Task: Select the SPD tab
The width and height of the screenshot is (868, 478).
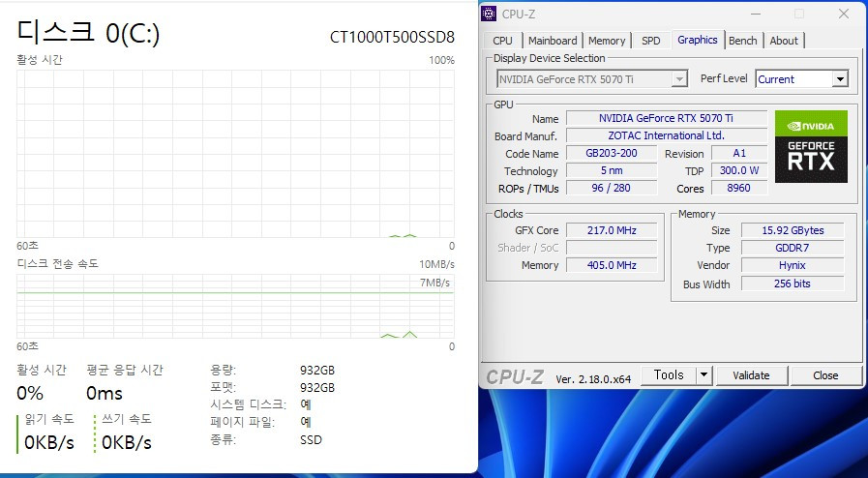Action: point(651,41)
